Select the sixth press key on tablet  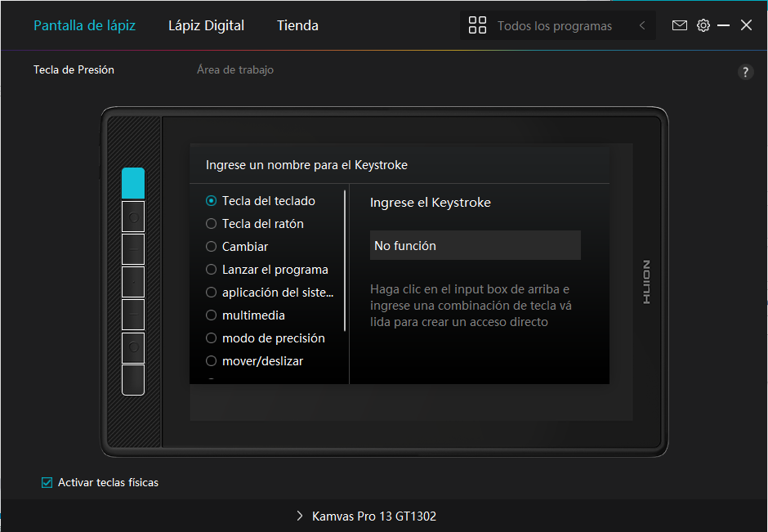point(133,347)
